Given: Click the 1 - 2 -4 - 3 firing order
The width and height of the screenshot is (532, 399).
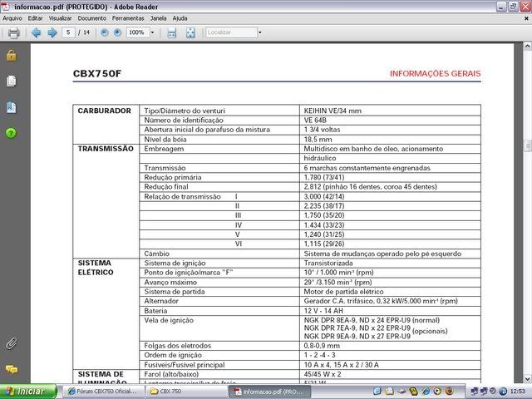Looking at the screenshot, I should click(x=319, y=355).
